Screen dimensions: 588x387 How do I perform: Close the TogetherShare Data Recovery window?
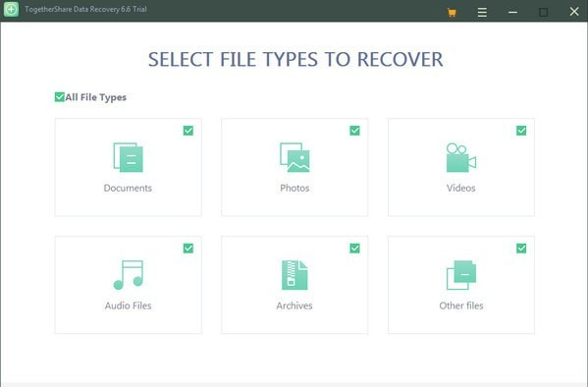(574, 12)
